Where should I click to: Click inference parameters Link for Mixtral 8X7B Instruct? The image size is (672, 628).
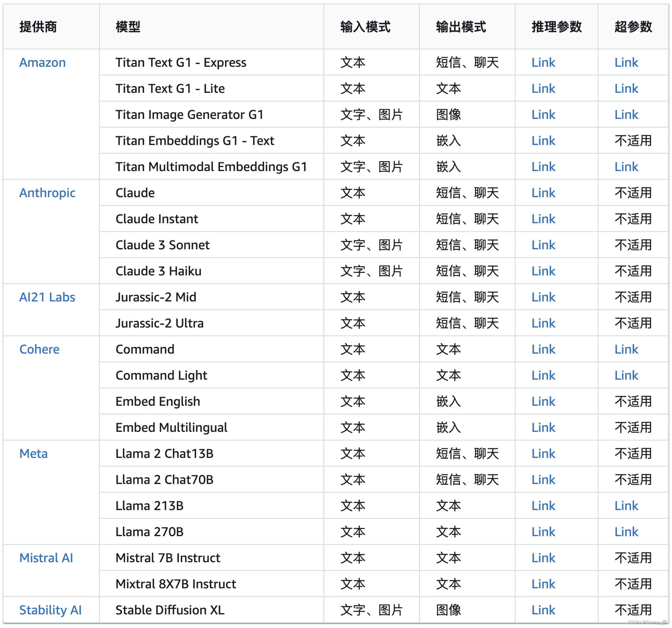(543, 584)
